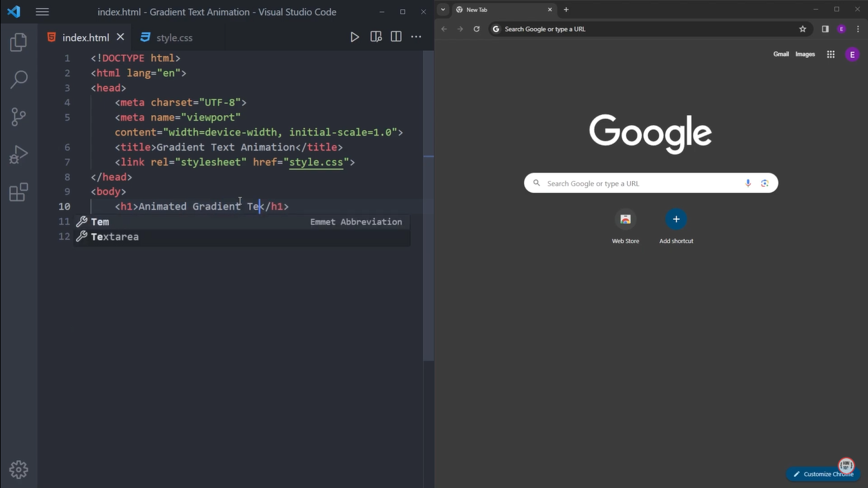Search by image using Google Lens
This screenshot has width=868, height=488.
[764, 183]
